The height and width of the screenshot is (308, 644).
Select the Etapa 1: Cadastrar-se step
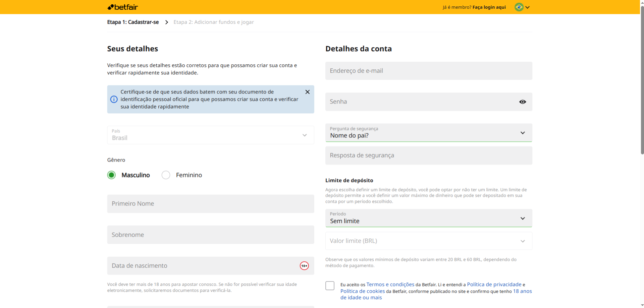click(133, 22)
